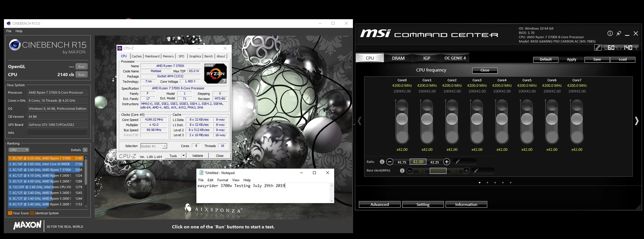This screenshot has height=239, width=644.
Task: Click the AMD Ryzen 7 logo in CPU-Z
Action: [x=215, y=74]
